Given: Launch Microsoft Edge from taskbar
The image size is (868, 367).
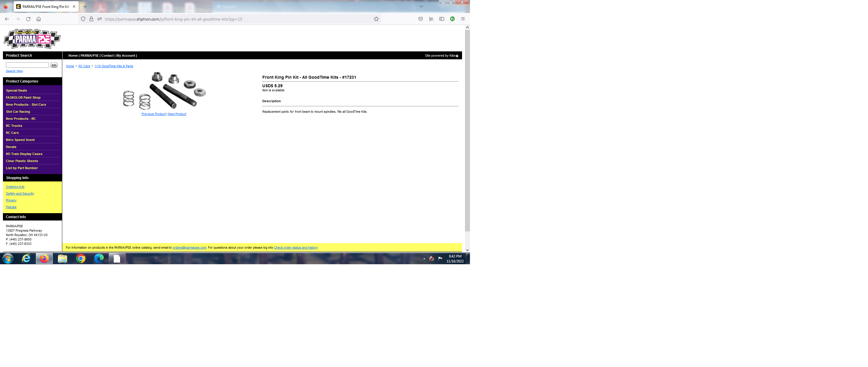Looking at the screenshot, I should tap(99, 259).
